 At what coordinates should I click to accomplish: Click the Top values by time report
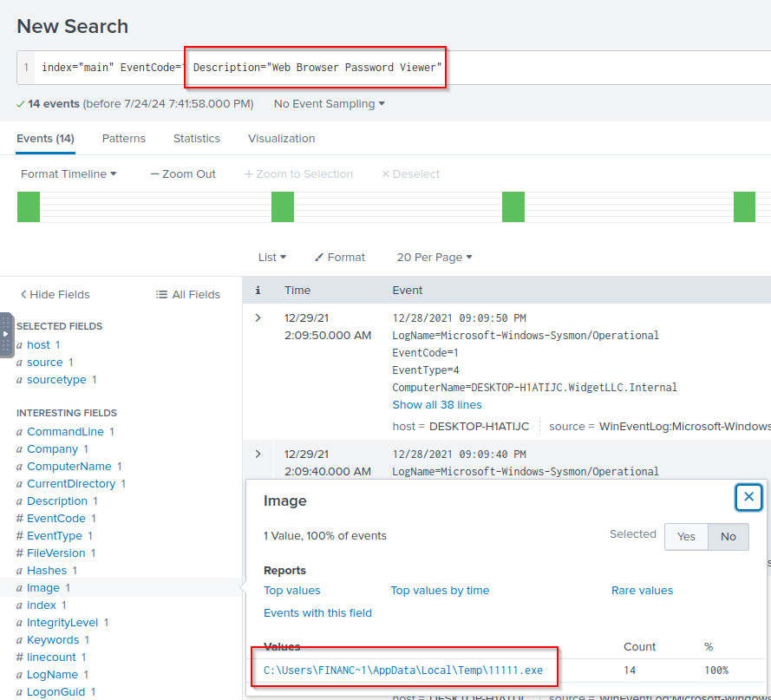tap(440, 590)
